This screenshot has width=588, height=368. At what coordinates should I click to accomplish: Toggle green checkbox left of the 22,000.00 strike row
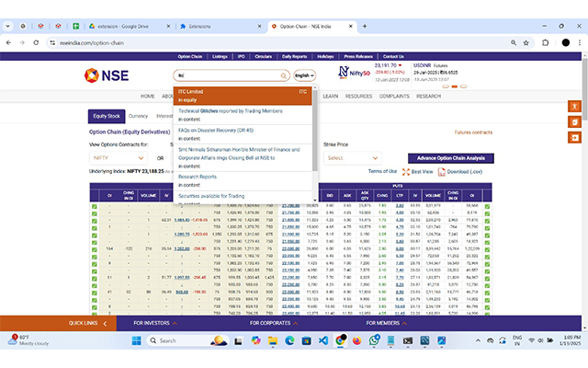pos(94,249)
